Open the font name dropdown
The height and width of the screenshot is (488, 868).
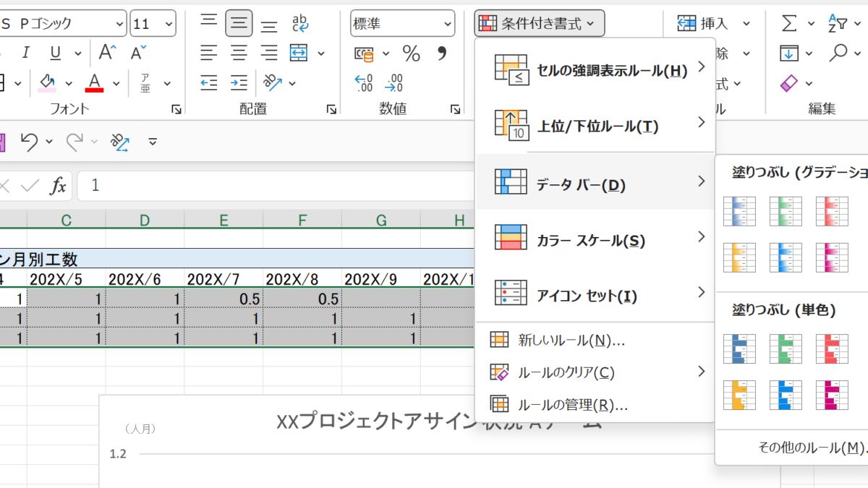[x=119, y=24]
